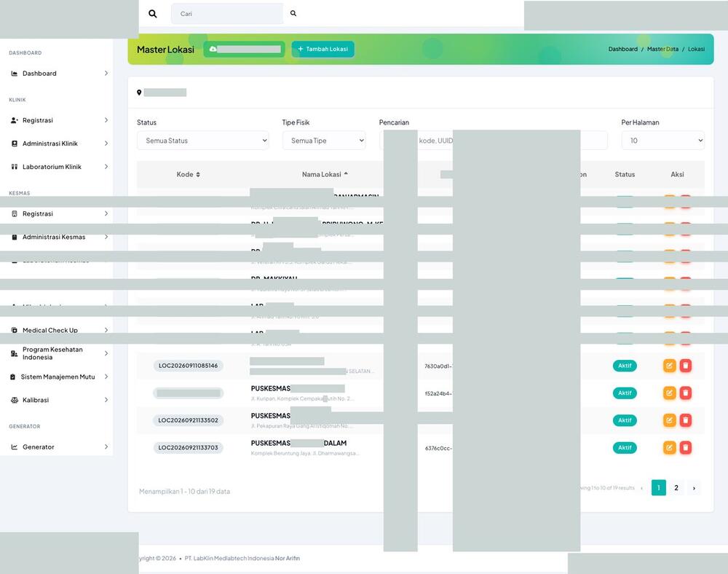Viewport: 728px width, 574px height.
Task: Click Laboratorium Klinik icon
Action: pyautogui.click(x=15, y=167)
